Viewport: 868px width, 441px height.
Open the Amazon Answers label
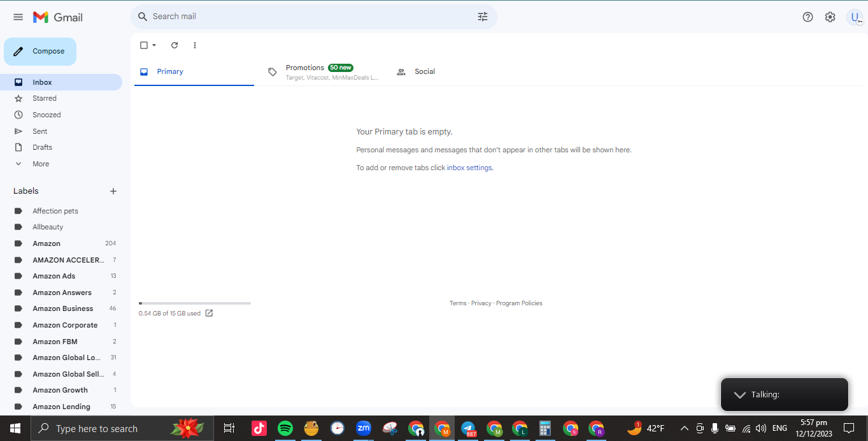[61, 293]
